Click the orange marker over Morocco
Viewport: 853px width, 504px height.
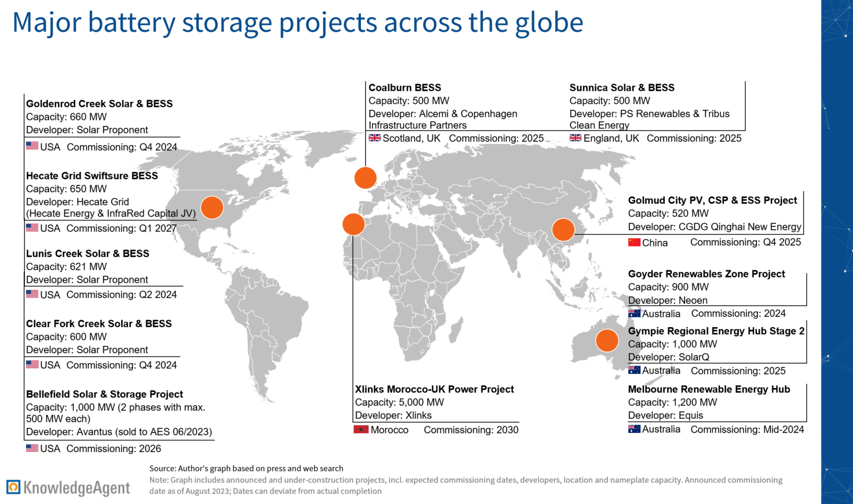[x=353, y=224]
